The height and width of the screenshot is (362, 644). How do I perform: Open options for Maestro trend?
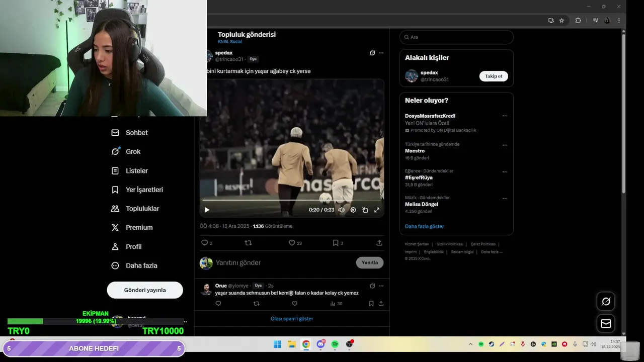click(x=505, y=145)
